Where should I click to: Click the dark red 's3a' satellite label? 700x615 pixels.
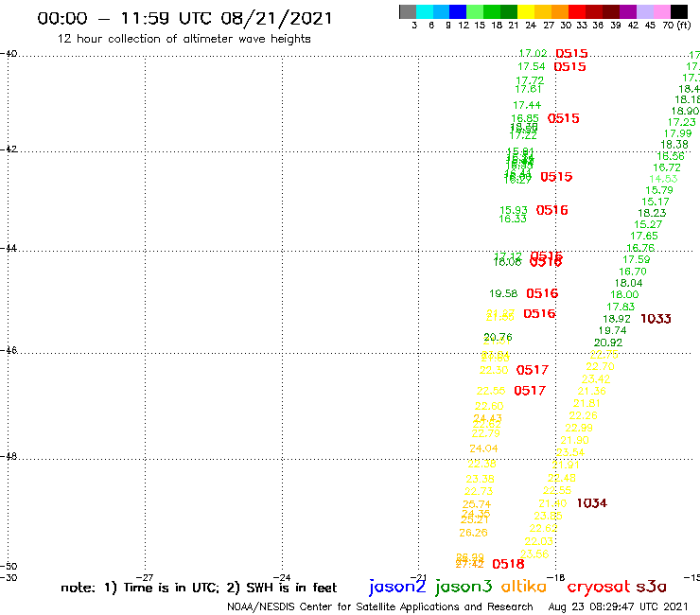click(651, 587)
